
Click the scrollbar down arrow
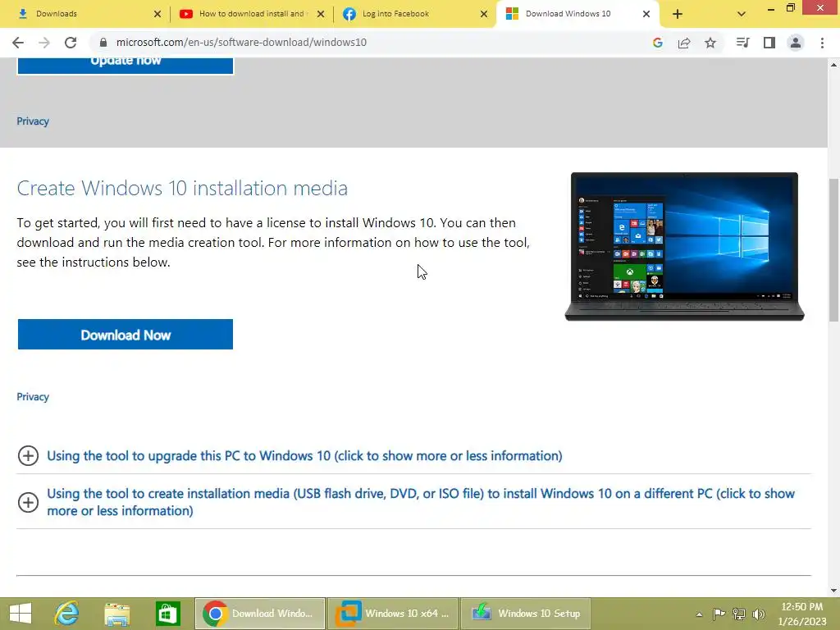[x=833, y=591]
